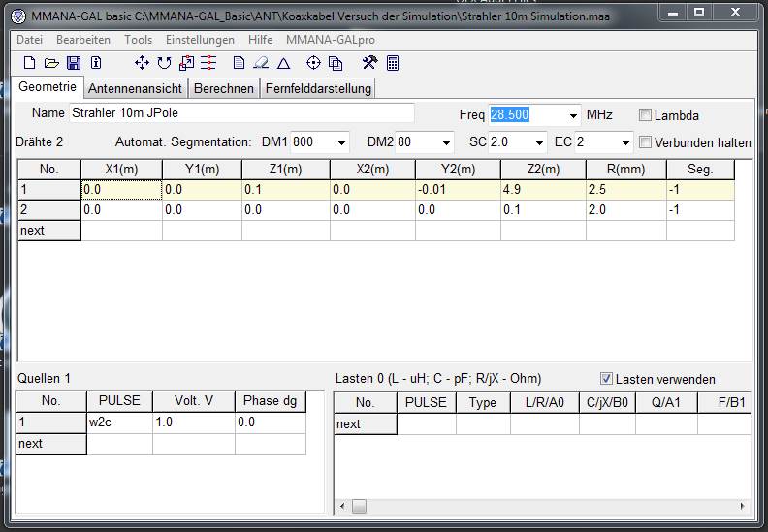
Task: Enable the Lambda checkbox
Action: [x=645, y=115]
